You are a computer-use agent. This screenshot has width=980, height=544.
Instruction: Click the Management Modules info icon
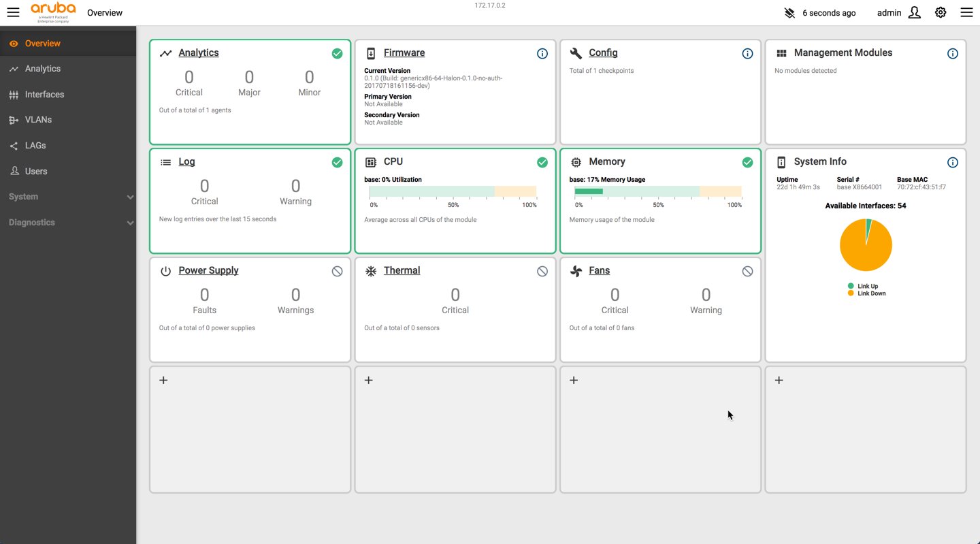click(x=952, y=53)
